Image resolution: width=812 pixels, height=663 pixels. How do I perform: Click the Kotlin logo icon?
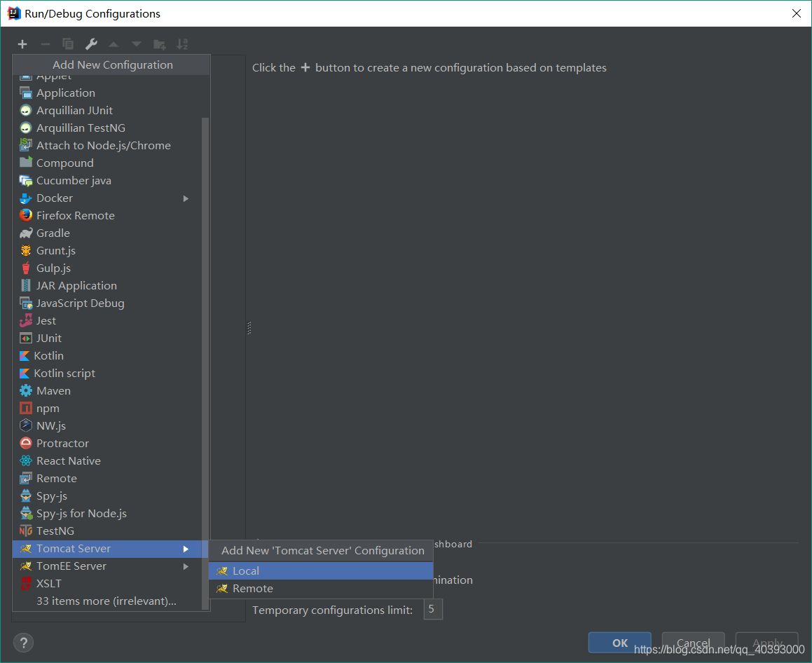[x=25, y=356]
